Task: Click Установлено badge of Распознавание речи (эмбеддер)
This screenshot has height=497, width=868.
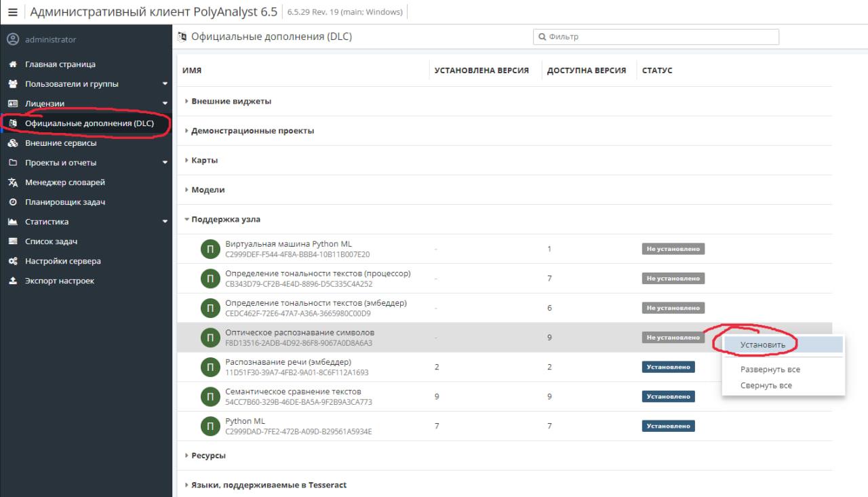Action: [x=669, y=367]
